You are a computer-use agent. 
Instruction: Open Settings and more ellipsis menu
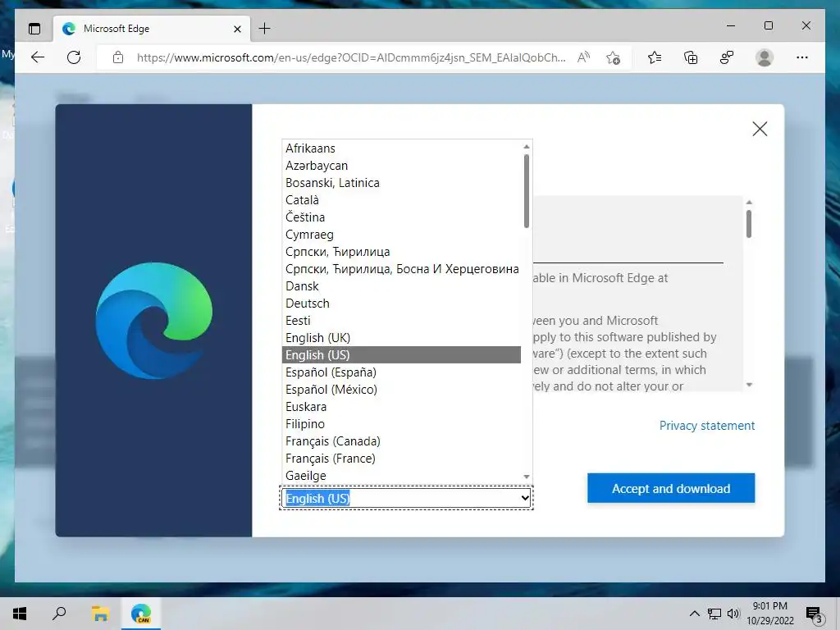[x=802, y=57]
